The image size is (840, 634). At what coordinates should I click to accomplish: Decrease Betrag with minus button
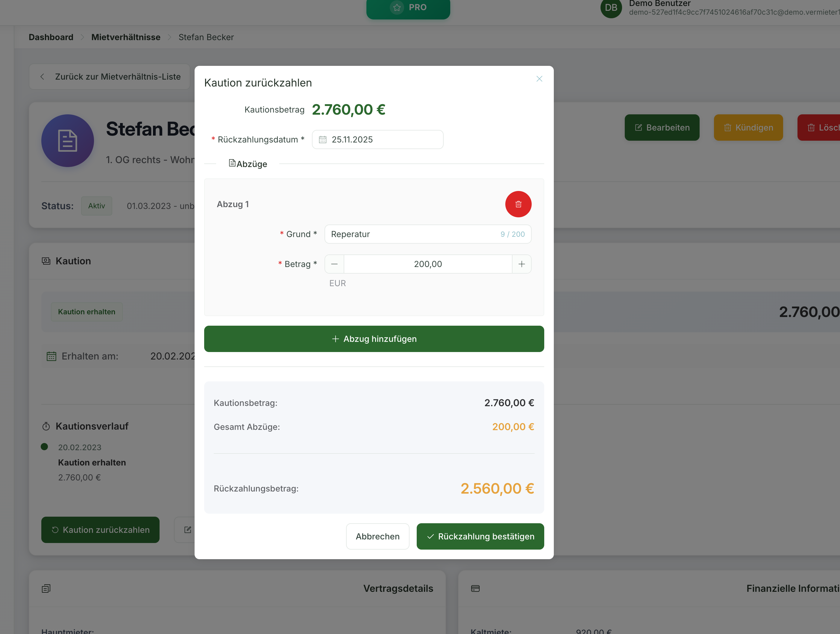[334, 264]
